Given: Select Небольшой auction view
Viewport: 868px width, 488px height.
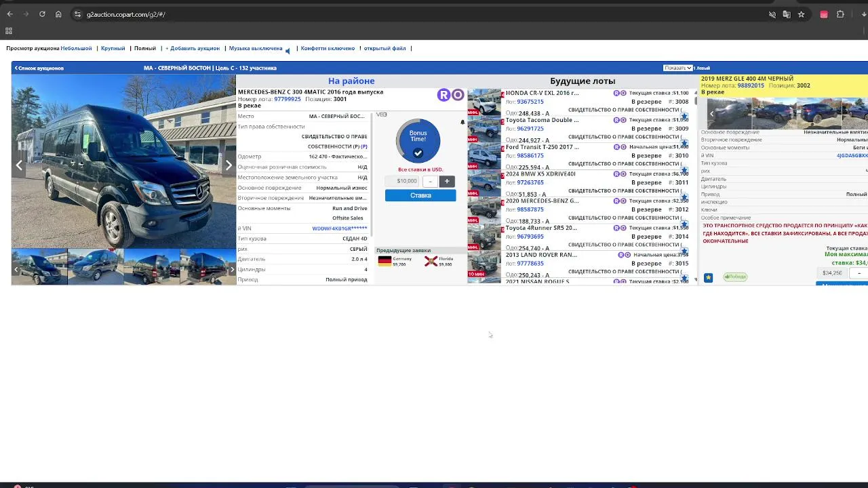Looking at the screenshot, I should pos(76,48).
